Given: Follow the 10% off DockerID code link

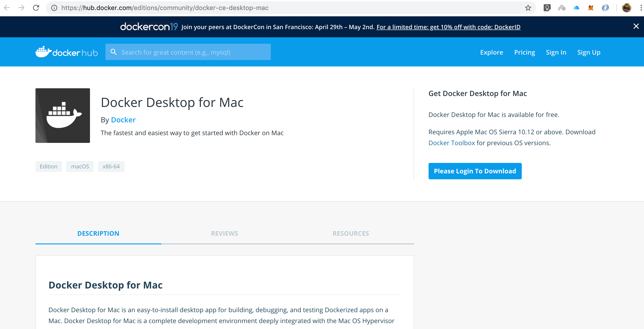Looking at the screenshot, I should click(449, 27).
